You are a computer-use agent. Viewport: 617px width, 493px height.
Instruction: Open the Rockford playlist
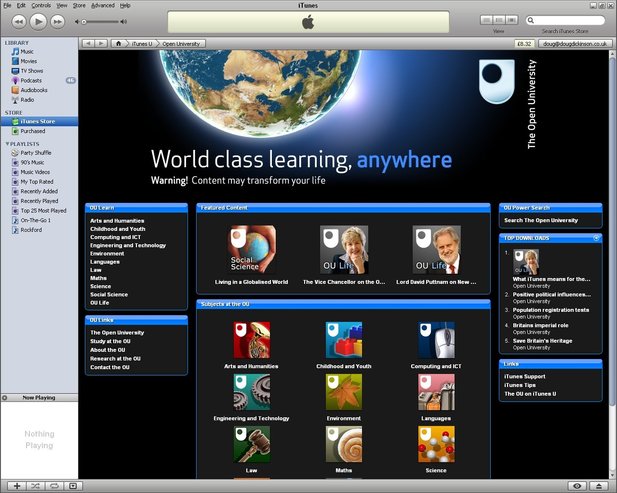tap(31, 230)
